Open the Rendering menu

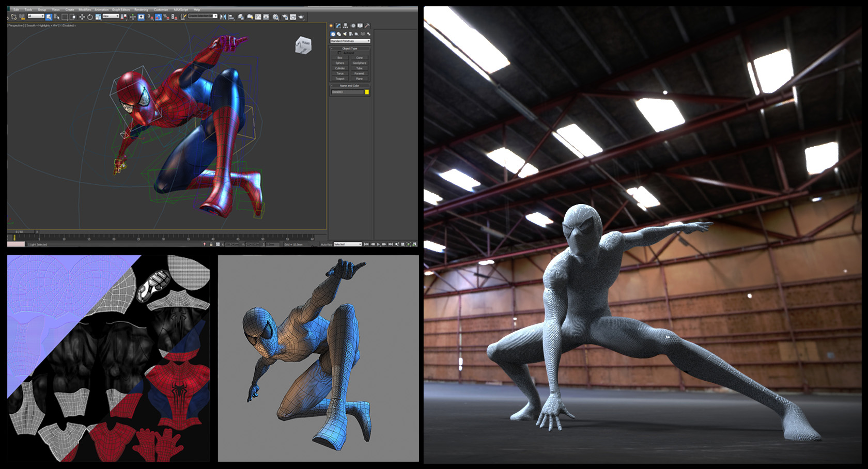click(x=141, y=10)
